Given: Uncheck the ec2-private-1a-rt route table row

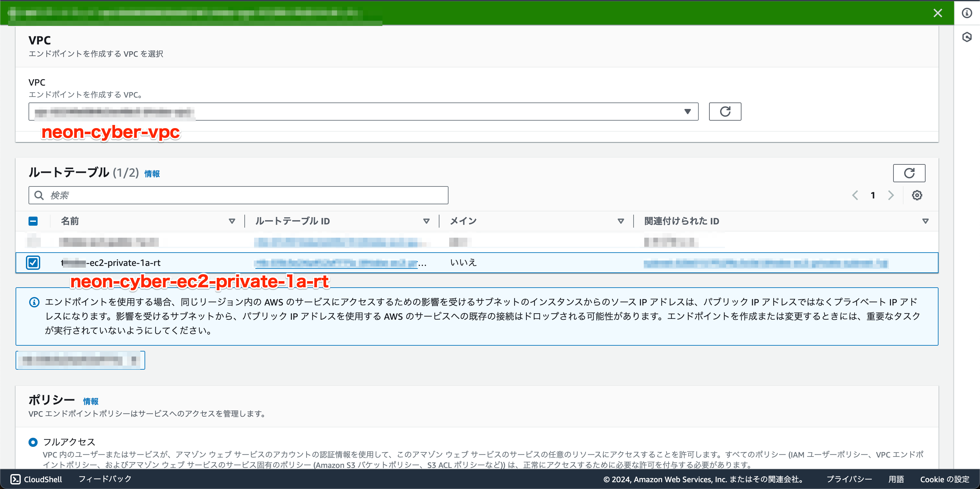Looking at the screenshot, I should coord(33,263).
